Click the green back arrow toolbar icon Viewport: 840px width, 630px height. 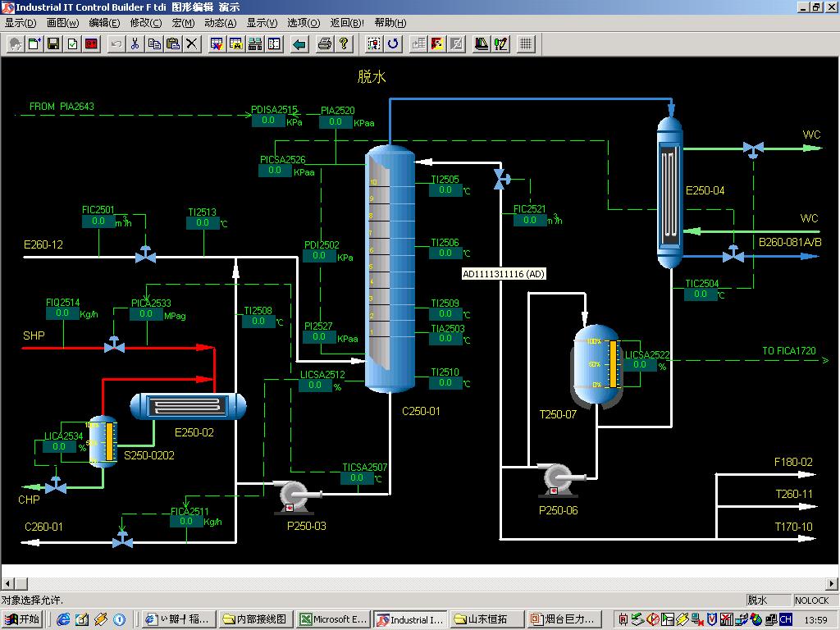(299, 43)
